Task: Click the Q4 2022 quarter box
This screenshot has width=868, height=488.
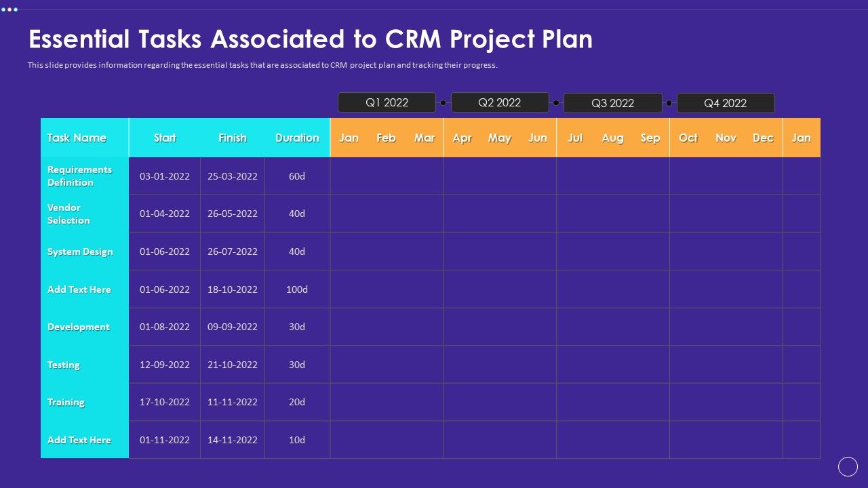Action: (x=725, y=103)
